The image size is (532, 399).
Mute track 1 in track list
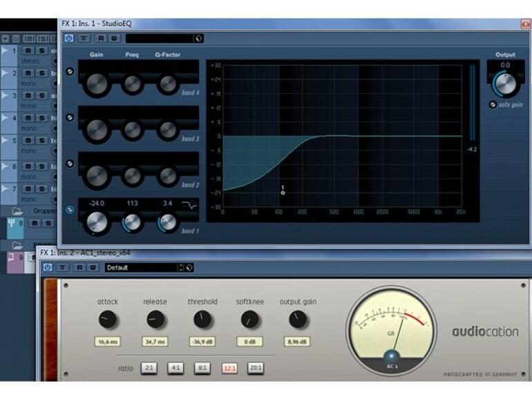[x=28, y=51]
